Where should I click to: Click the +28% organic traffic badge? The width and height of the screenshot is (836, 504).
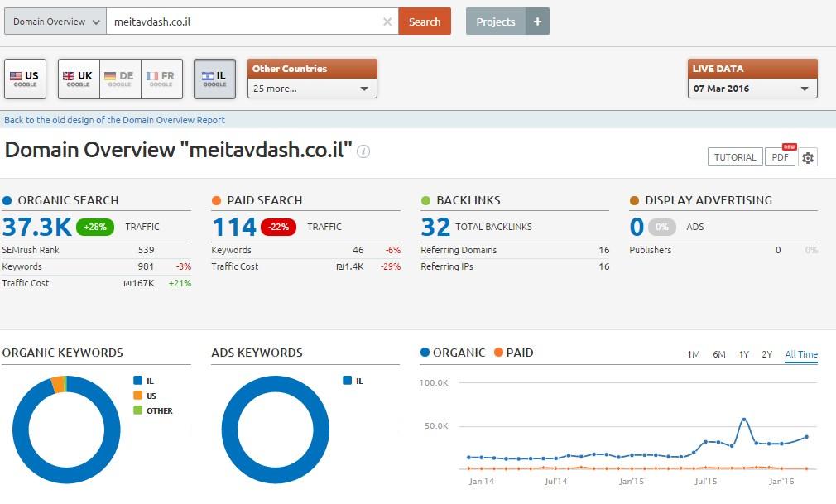95,227
